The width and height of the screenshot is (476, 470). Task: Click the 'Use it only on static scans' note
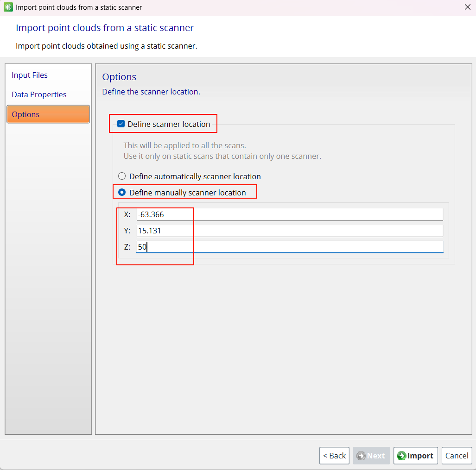[x=222, y=156]
